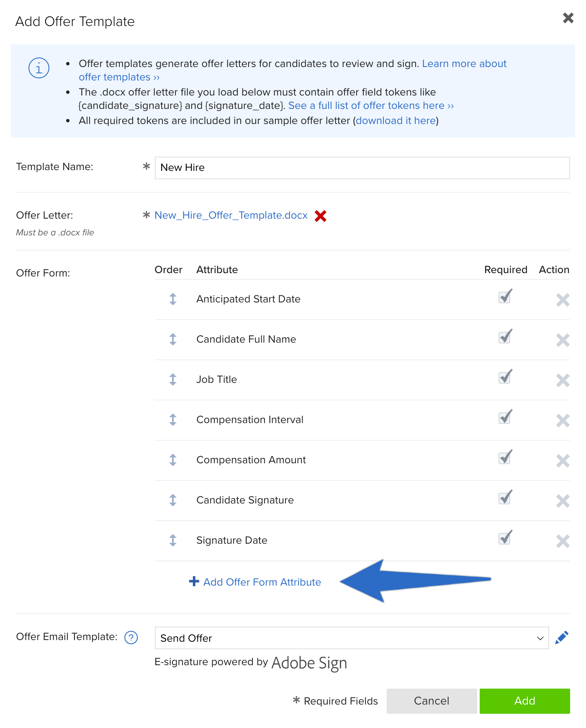Click the reorder arrows for Candidate Full Name
Viewport: 586px width, 728px height.
tap(173, 339)
